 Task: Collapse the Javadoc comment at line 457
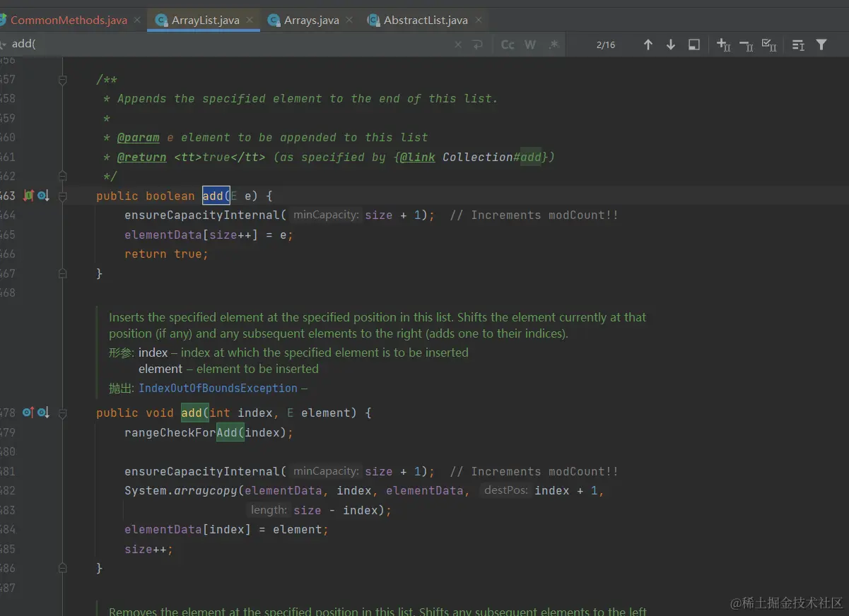(x=63, y=81)
